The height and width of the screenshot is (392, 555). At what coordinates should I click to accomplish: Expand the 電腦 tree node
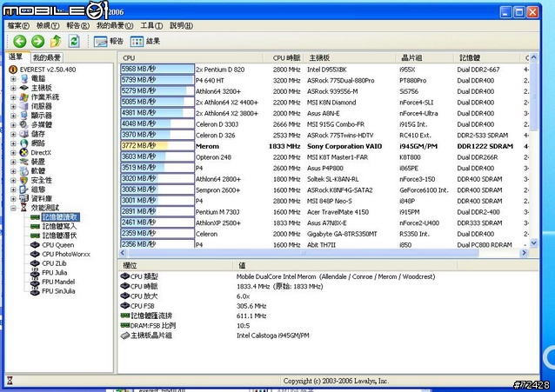click(x=13, y=78)
